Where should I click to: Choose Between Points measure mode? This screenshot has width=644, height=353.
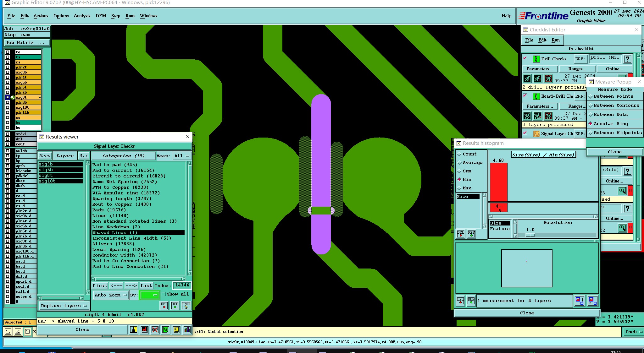pos(613,96)
